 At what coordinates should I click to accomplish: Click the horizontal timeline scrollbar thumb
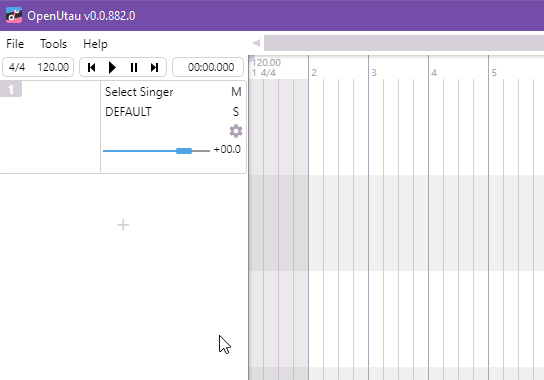coord(404,43)
